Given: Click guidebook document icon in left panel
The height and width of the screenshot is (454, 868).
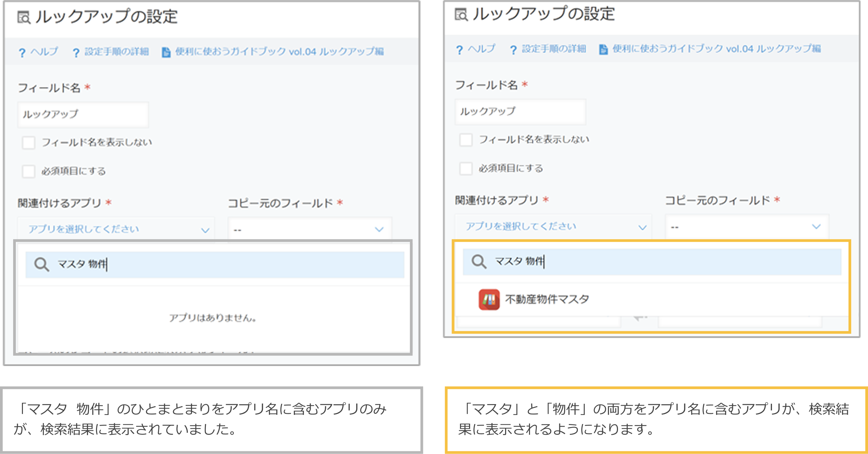Looking at the screenshot, I should [166, 52].
